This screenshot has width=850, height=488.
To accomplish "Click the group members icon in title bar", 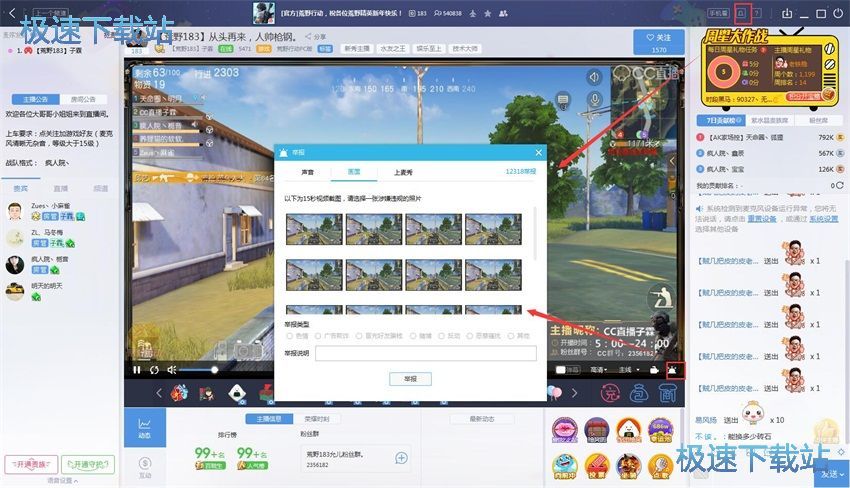I will point(503,14).
